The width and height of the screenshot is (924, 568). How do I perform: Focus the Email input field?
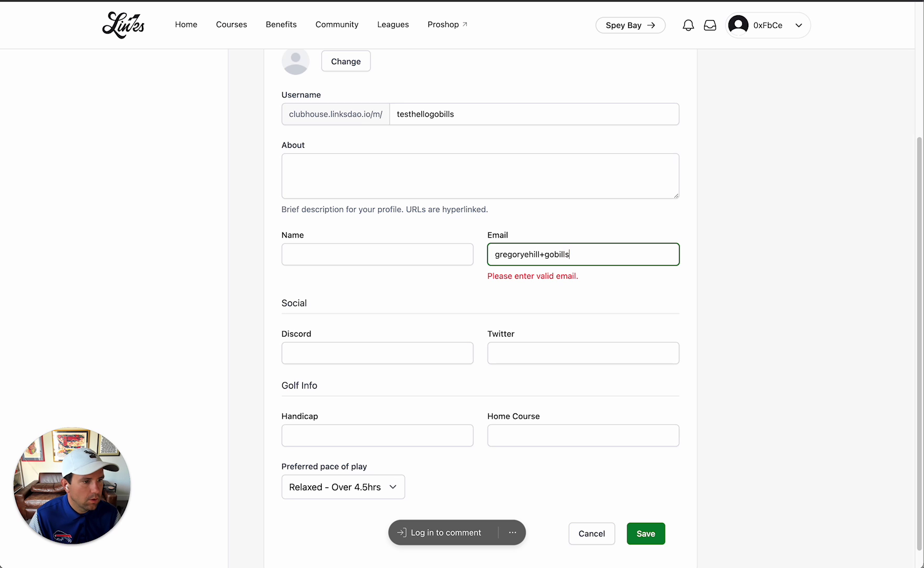tap(583, 255)
